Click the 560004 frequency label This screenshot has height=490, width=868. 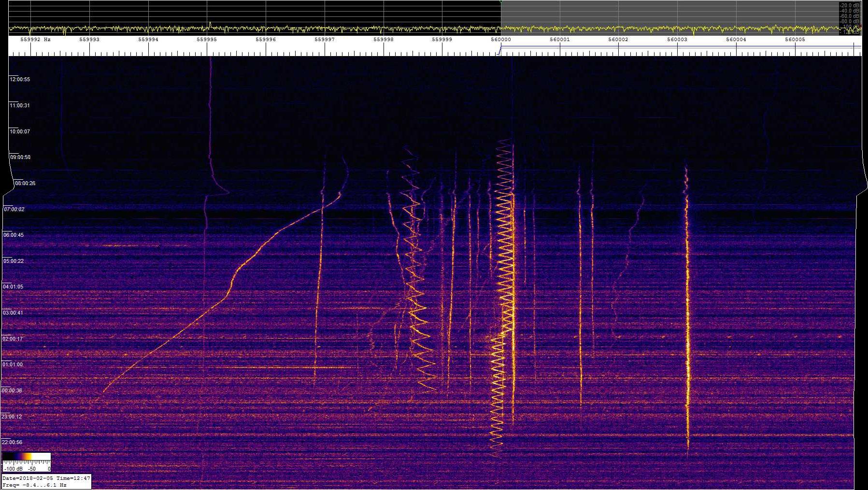[736, 40]
